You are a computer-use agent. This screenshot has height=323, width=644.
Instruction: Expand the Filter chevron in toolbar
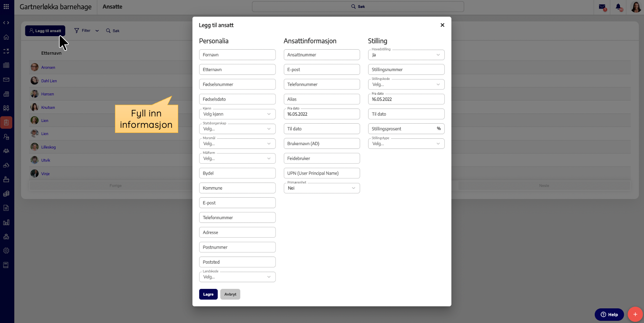tap(97, 31)
